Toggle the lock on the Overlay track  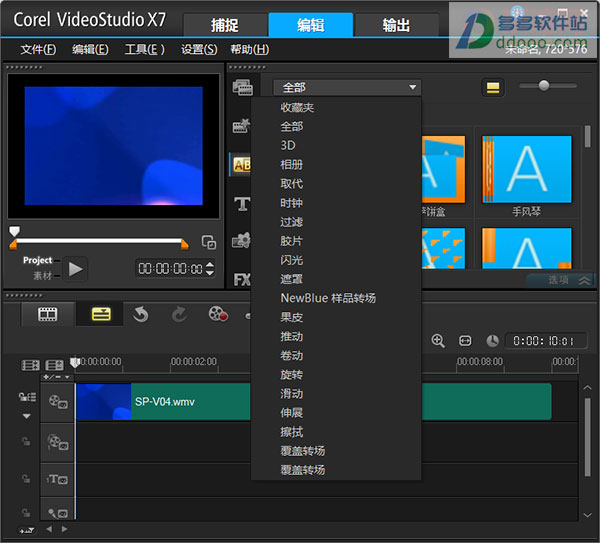[x=26, y=441]
